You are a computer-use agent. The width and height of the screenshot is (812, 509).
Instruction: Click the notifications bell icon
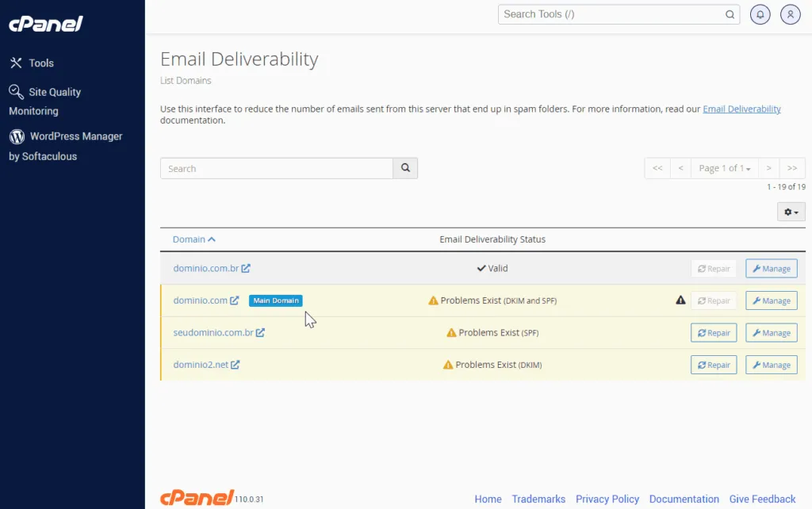(x=760, y=14)
